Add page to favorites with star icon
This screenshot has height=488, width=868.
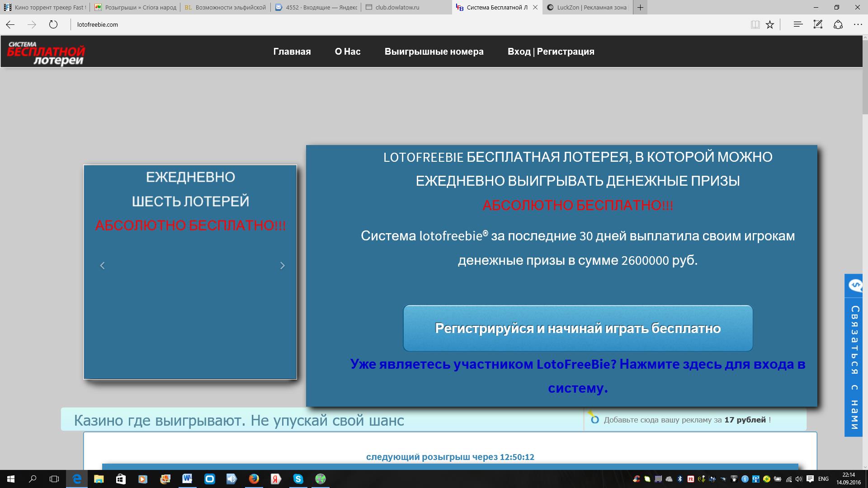[770, 24]
